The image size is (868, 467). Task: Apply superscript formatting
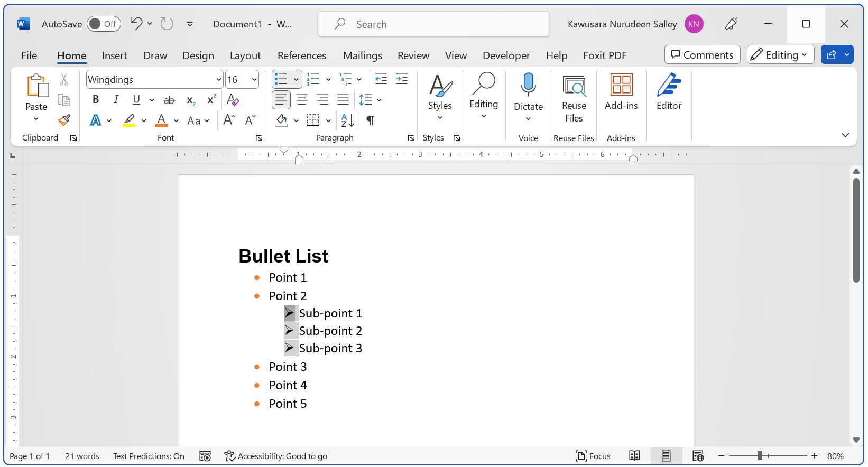click(211, 99)
